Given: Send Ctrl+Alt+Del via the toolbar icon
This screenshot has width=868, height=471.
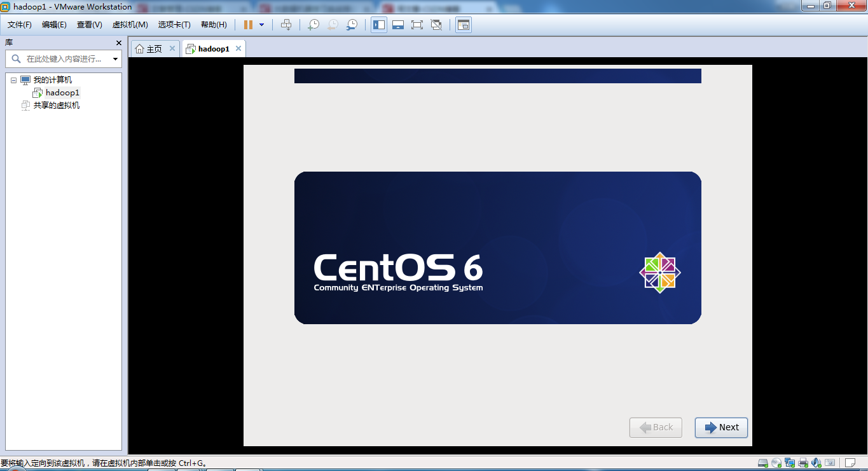Looking at the screenshot, I should point(286,25).
